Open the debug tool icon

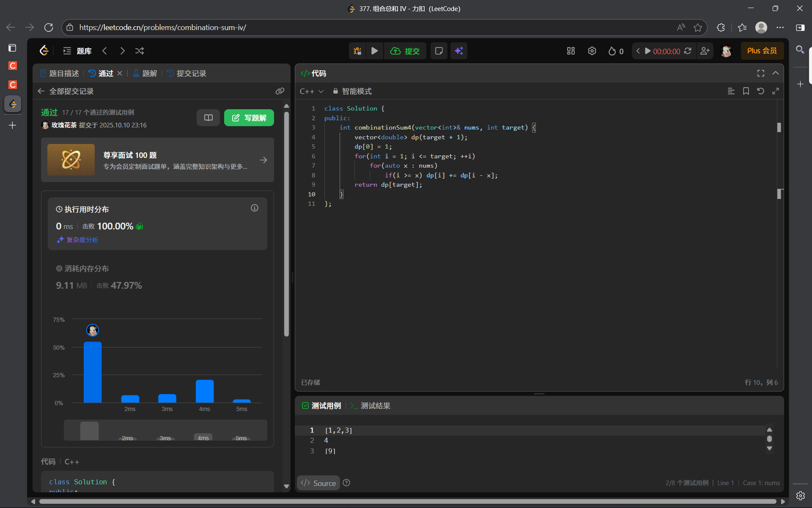click(357, 51)
